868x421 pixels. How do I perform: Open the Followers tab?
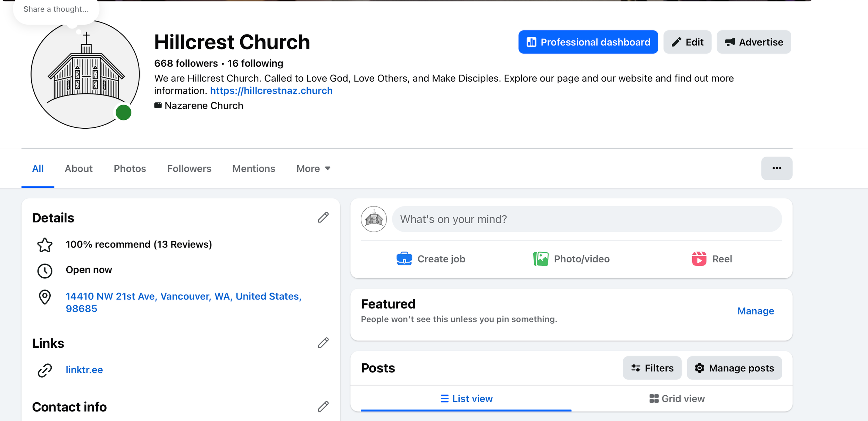pos(189,169)
